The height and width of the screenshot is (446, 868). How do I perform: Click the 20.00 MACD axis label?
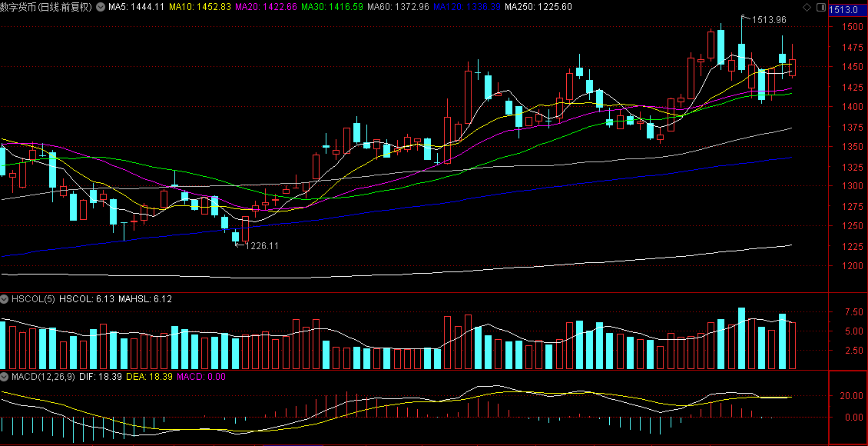point(852,395)
